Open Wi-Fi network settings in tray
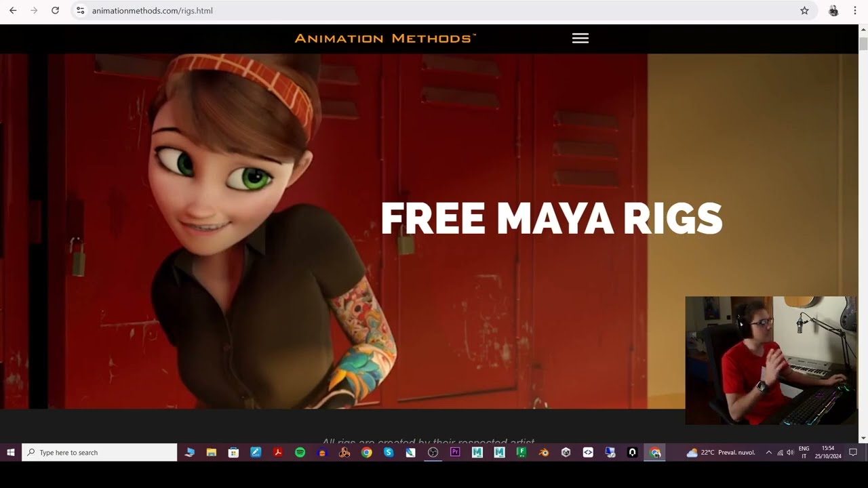This screenshot has width=868, height=488. click(780, 452)
